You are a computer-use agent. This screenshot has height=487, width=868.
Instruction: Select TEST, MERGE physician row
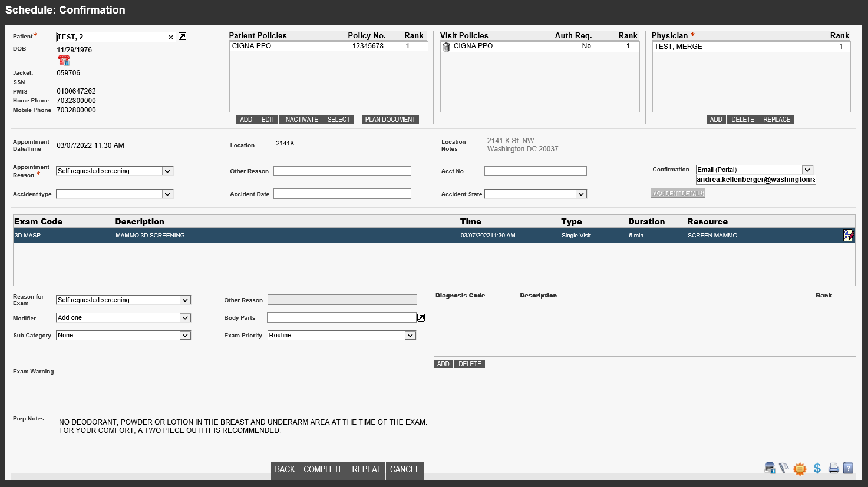751,47
